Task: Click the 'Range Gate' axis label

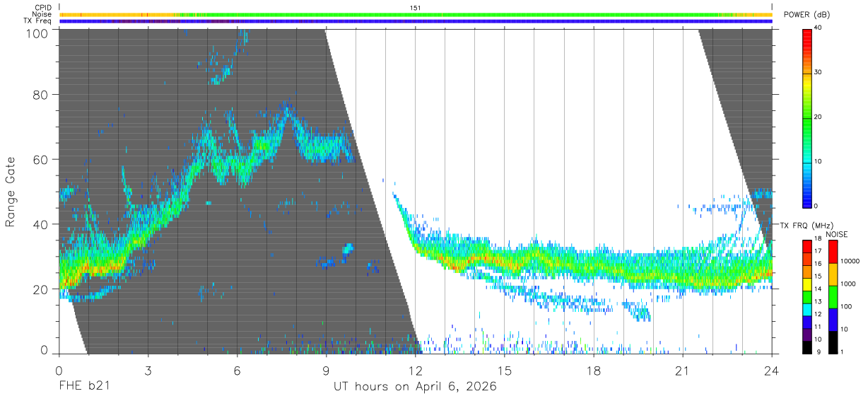Action: [x=11, y=192]
